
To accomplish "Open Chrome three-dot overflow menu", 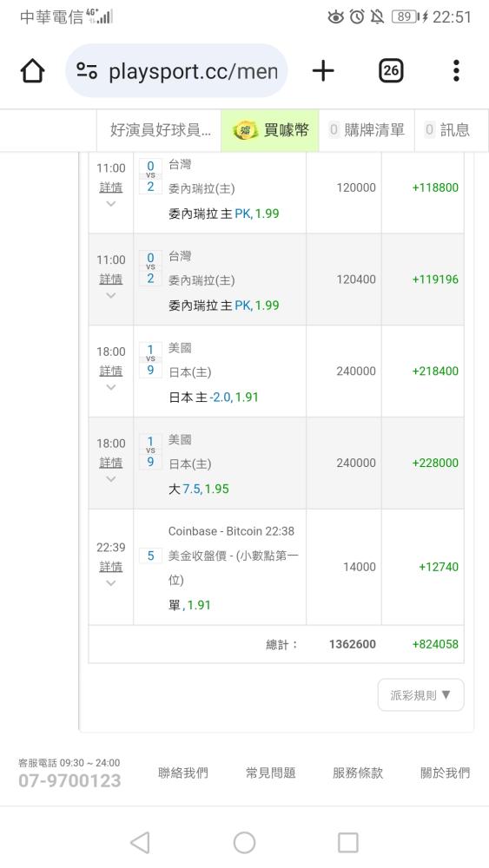I will tap(456, 71).
